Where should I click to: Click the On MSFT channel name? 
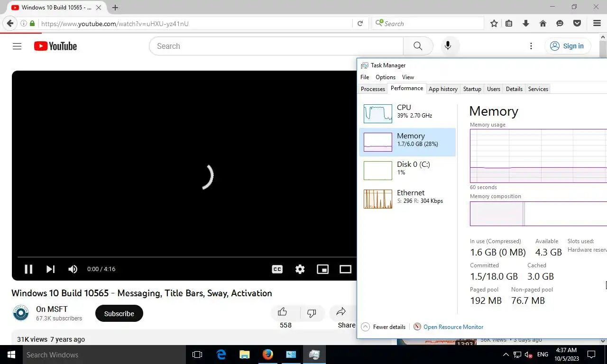tap(52, 309)
